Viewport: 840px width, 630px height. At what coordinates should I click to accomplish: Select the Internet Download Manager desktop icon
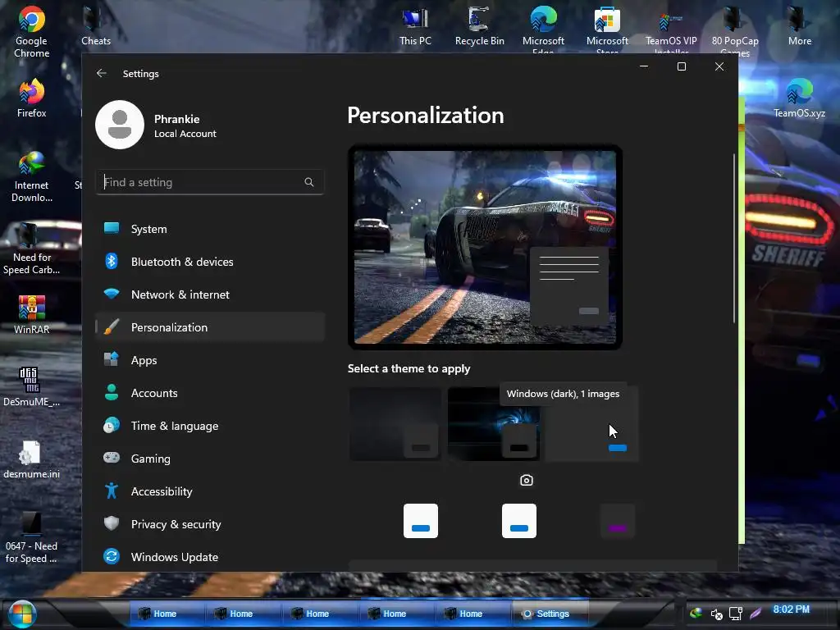pos(32,176)
